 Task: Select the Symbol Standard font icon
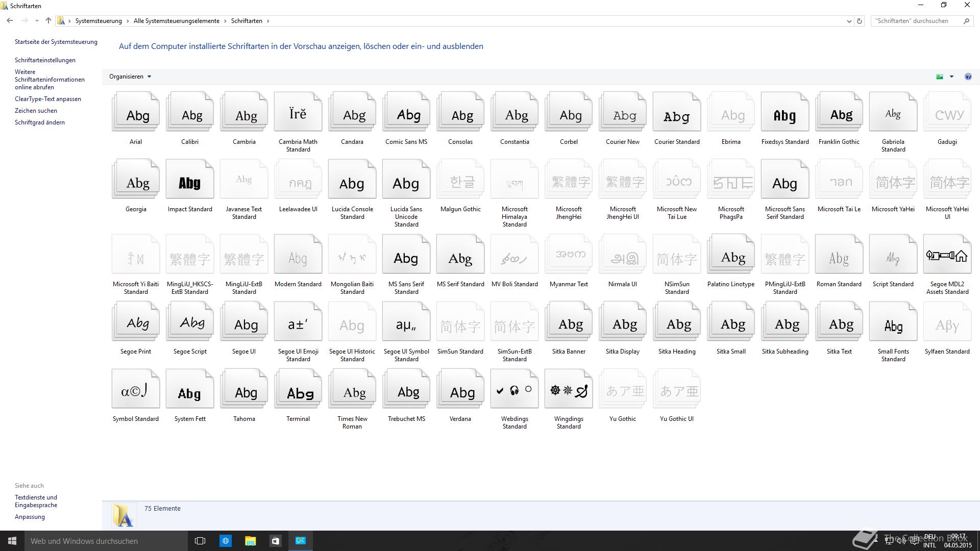pyautogui.click(x=136, y=389)
